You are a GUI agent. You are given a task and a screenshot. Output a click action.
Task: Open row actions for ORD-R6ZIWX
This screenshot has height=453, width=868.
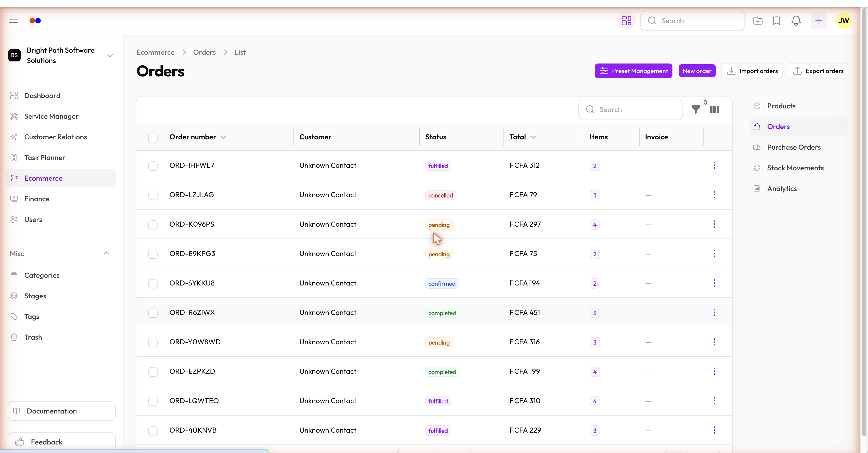click(x=714, y=313)
